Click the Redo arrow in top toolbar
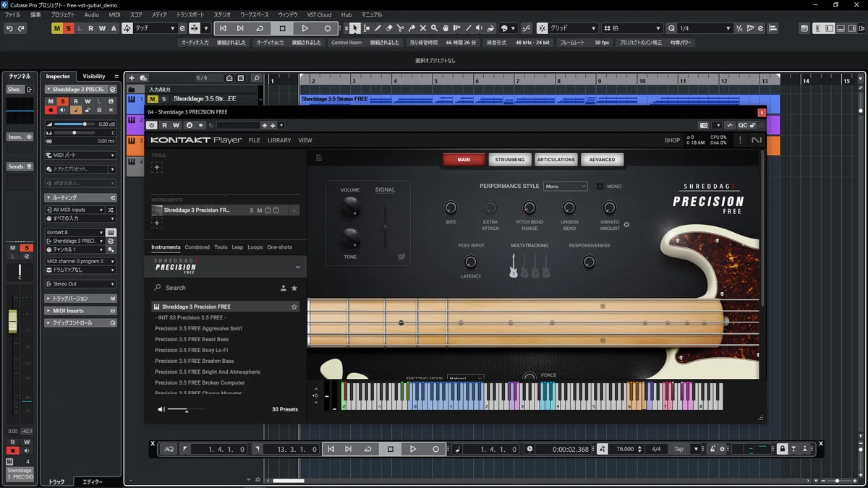This screenshot has height=488, width=868. click(21, 28)
